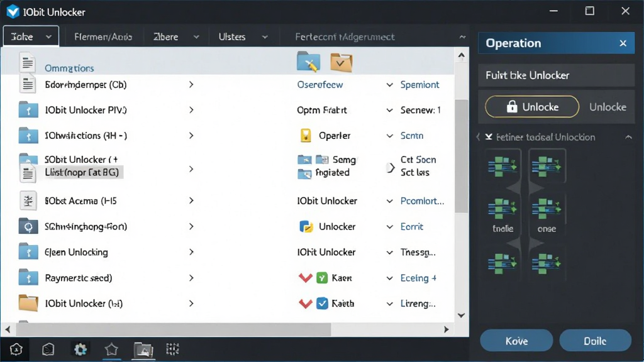Click the Kove button
Screen dimensions: 644x362
click(x=516, y=341)
